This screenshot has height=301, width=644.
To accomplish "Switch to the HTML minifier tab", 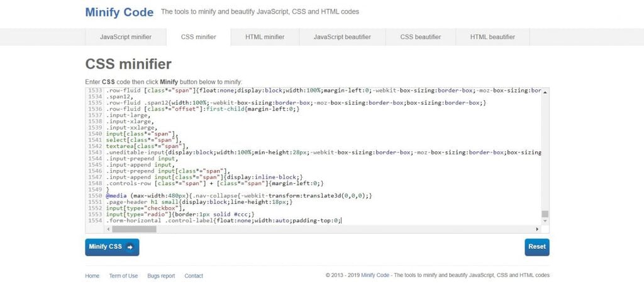I will [x=265, y=37].
